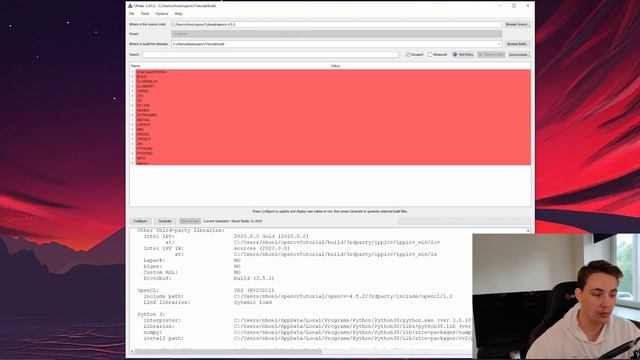Click the Open Project button
This screenshot has width=640, height=360.
190,221
